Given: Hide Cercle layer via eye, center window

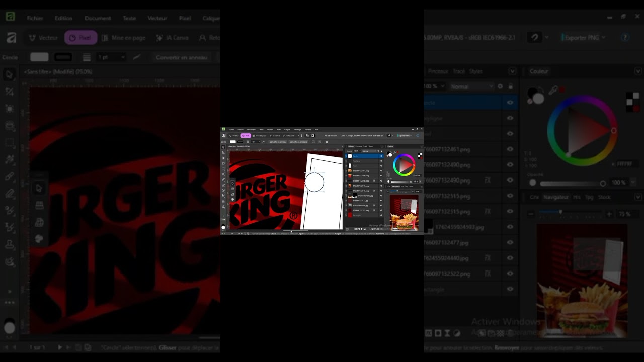Looking at the screenshot, I should pos(381,156).
